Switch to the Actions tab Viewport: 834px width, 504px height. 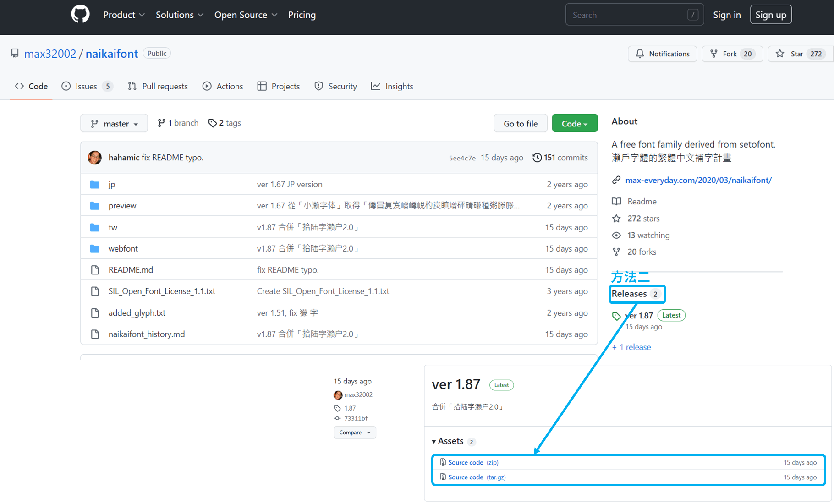pyautogui.click(x=223, y=86)
